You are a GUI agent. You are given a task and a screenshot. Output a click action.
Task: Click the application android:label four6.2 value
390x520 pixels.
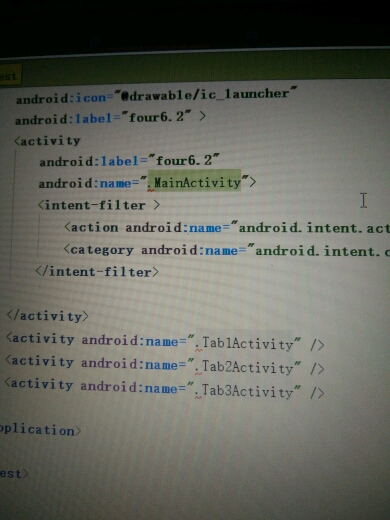coord(156,117)
